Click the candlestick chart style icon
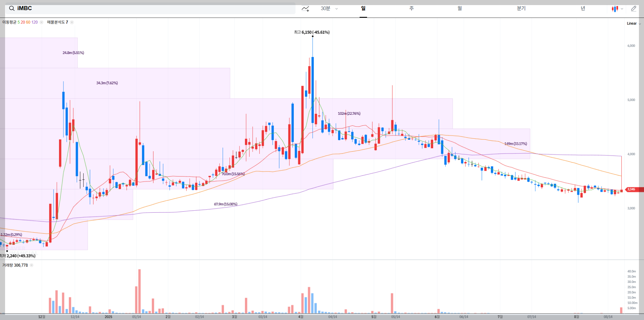644x320 pixels. [x=615, y=8]
